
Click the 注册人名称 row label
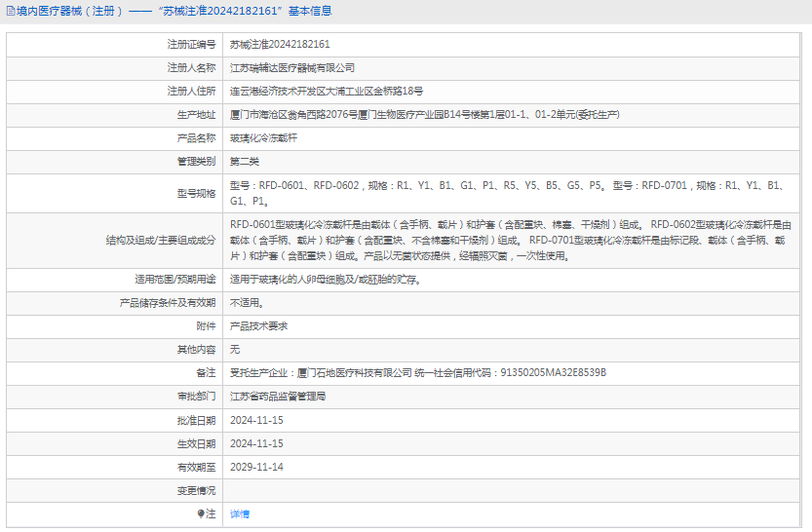(x=191, y=68)
